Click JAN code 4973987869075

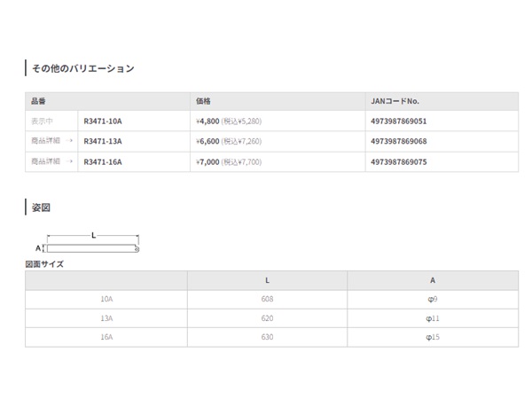399,162
